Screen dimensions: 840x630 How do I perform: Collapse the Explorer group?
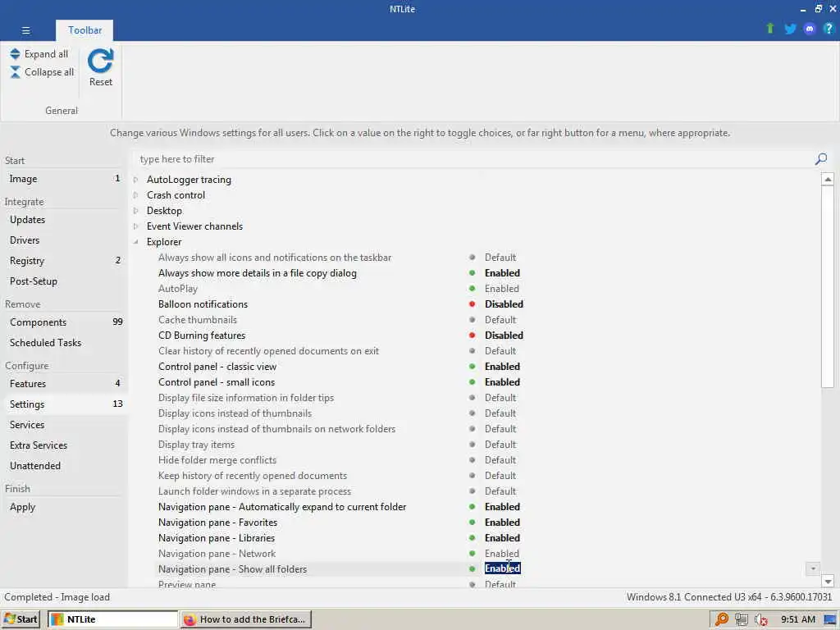pyautogui.click(x=136, y=242)
